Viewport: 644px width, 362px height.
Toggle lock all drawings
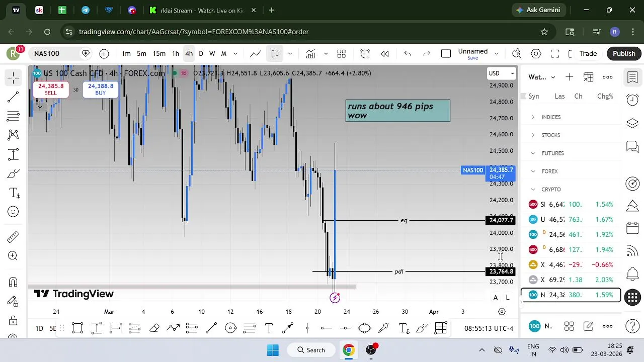pyautogui.click(x=14, y=320)
